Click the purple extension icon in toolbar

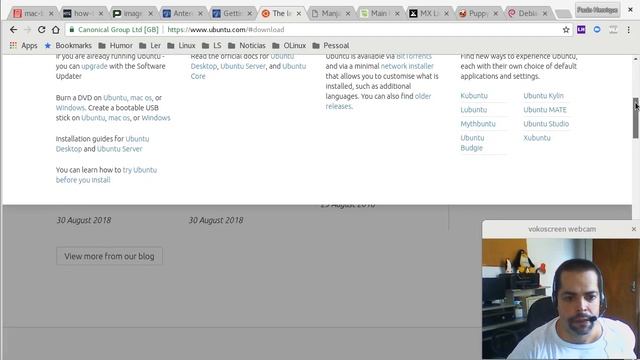tap(581, 29)
